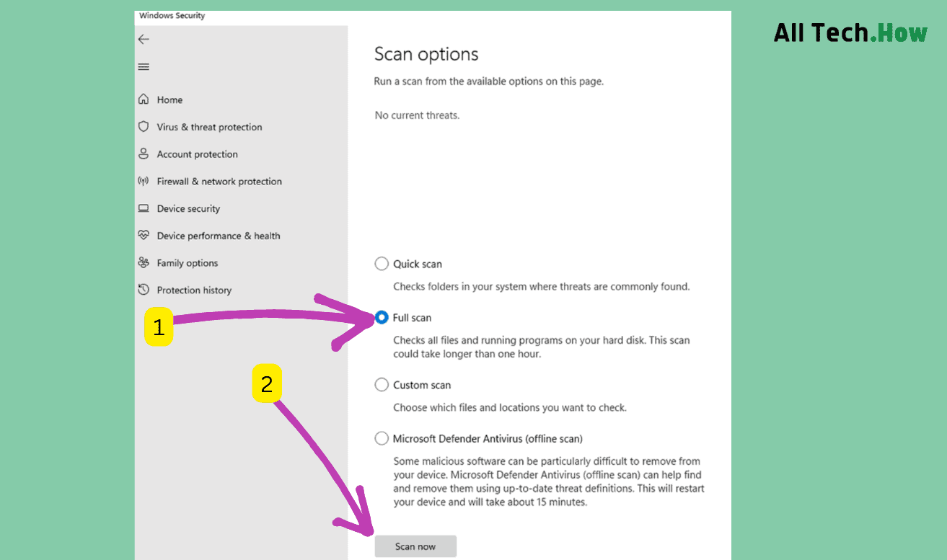The image size is (947, 560).
Task: Select the Quick scan radio button
Action: pos(382,264)
